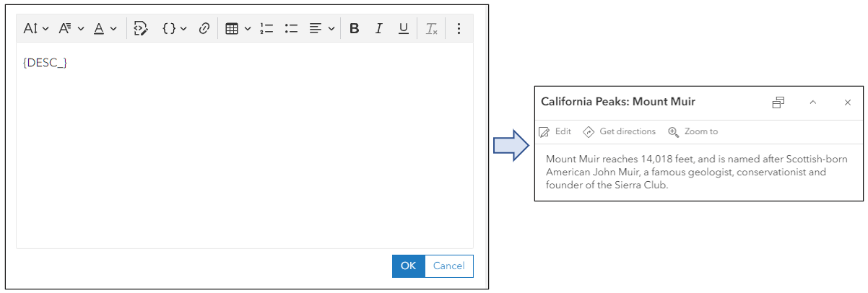Image resolution: width=868 pixels, height=293 pixels.
Task: Open the add field curly-braces dropdown
Action: pyautogui.click(x=174, y=29)
